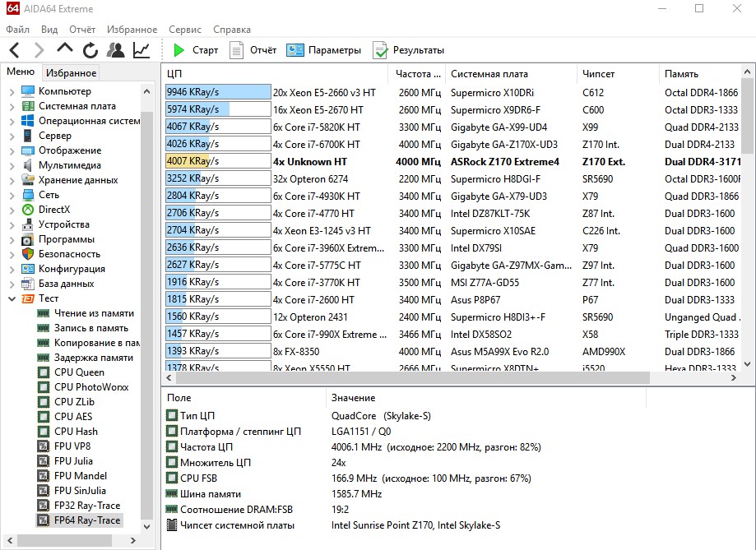Expand the Мультимедиа tree node
This screenshot has height=550, width=756.
coord(12,166)
